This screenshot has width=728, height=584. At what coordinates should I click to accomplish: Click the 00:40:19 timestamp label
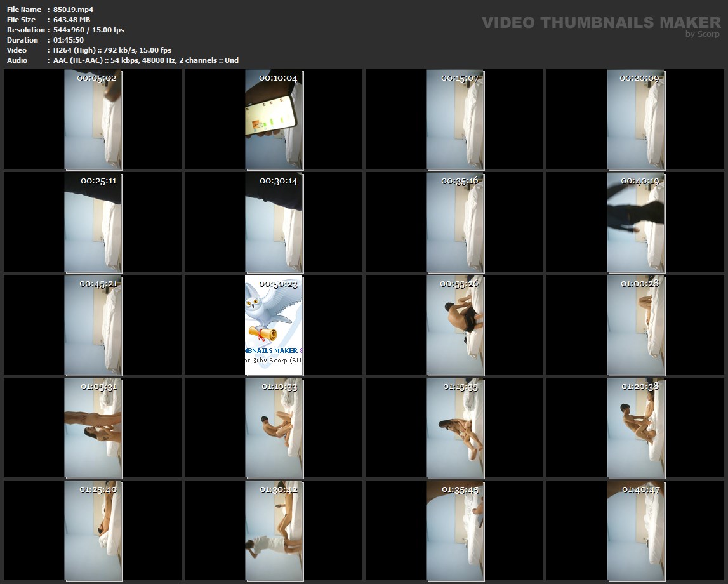point(640,181)
